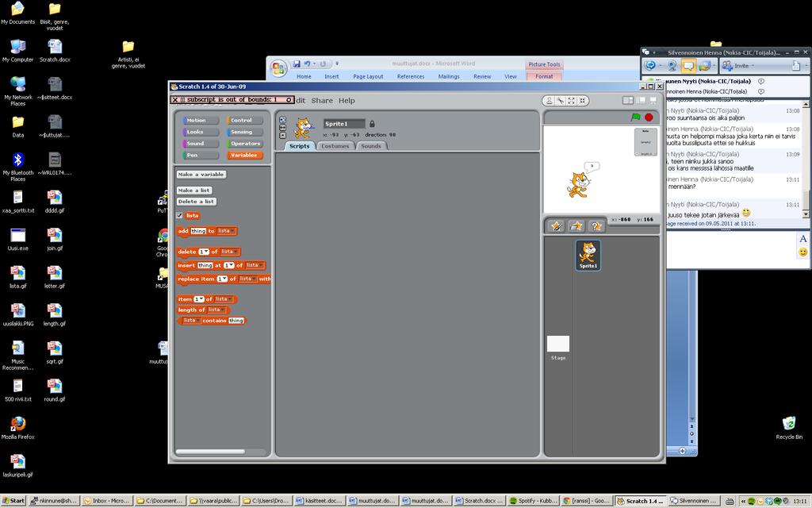Click the Word Office button

(x=278, y=68)
